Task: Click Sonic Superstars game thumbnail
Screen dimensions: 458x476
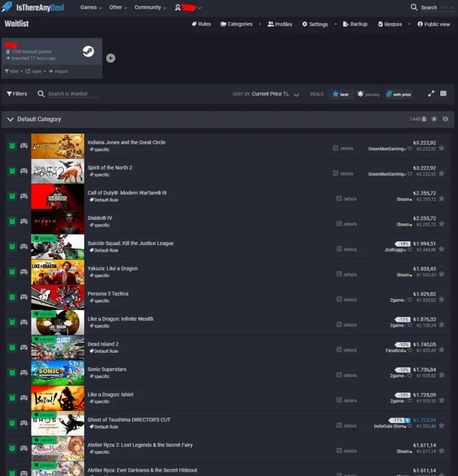Action: click(x=57, y=372)
